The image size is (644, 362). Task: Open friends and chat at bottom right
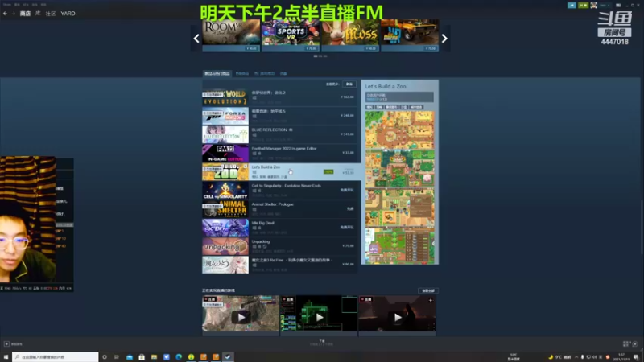630,343
